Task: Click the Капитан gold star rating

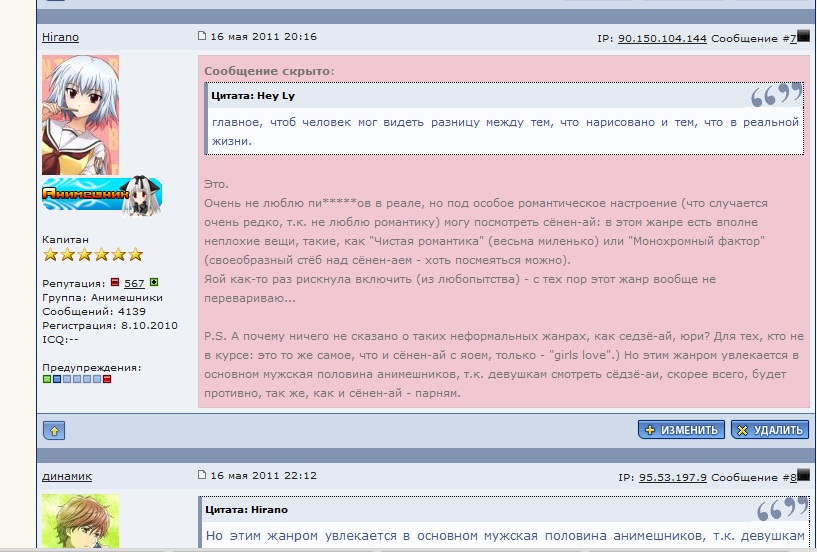Action: pyautogui.click(x=93, y=255)
